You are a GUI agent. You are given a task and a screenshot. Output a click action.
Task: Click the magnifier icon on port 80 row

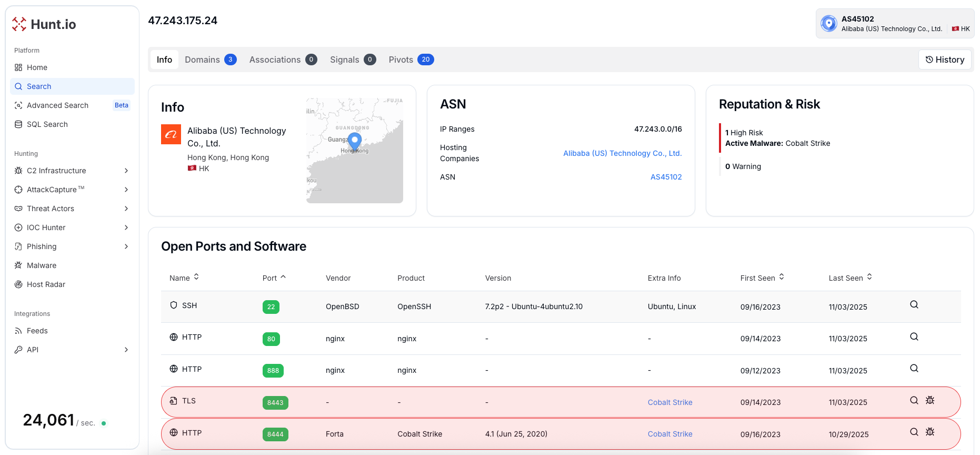tap(914, 337)
